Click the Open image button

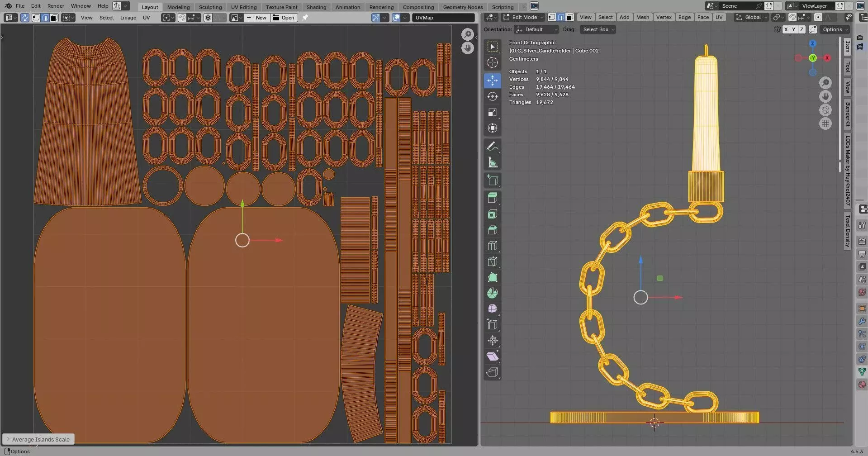pos(284,18)
